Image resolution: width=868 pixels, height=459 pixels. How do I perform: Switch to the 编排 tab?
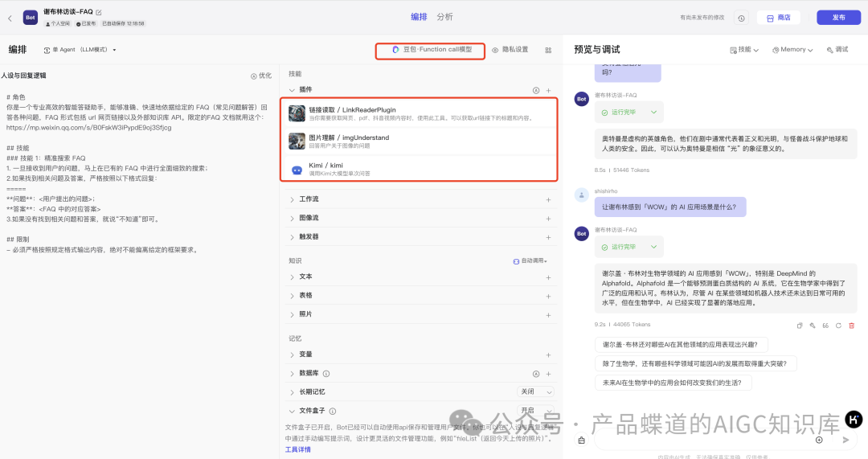(x=419, y=17)
